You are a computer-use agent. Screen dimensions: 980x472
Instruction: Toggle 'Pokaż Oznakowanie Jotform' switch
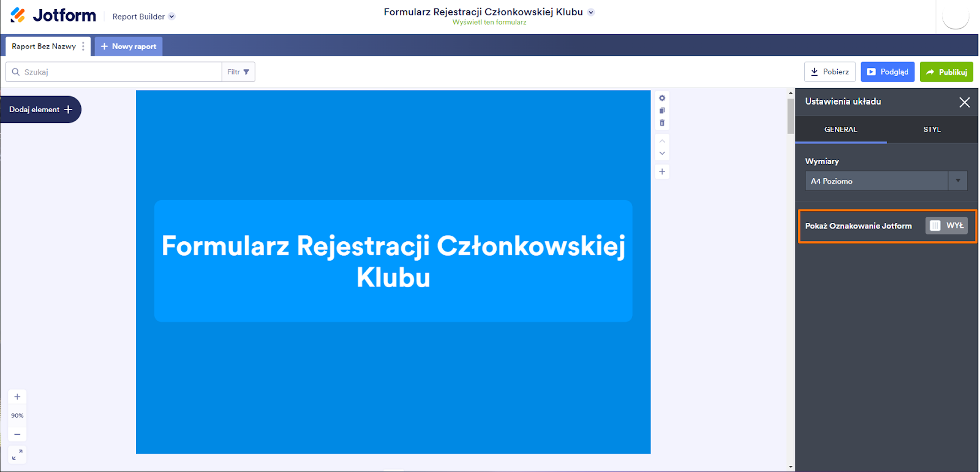[x=946, y=225]
